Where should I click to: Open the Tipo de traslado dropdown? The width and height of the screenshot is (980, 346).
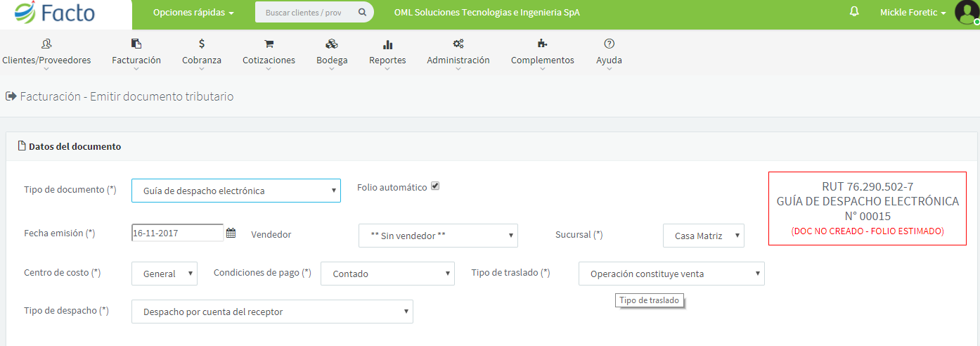tap(671, 274)
